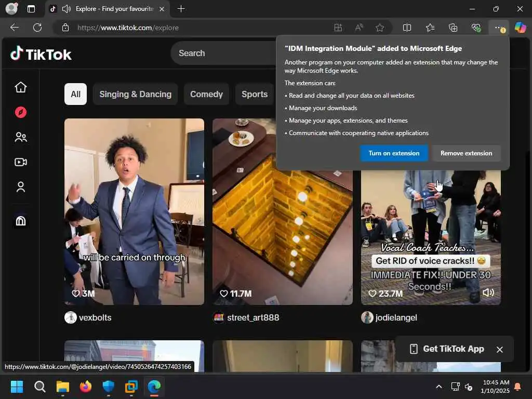This screenshot has width=532, height=399.
Task: Tap Get TikTok App button
Action: [446, 349]
